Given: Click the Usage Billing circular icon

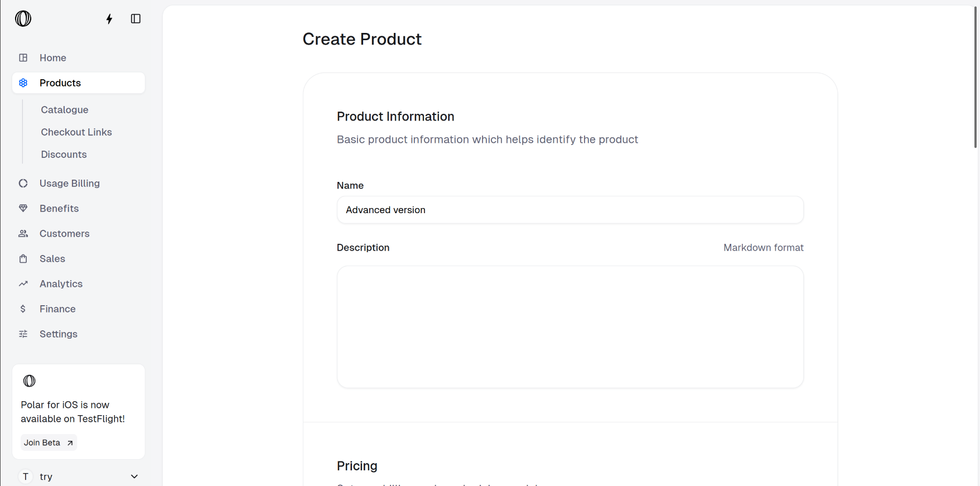Looking at the screenshot, I should coord(23,183).
